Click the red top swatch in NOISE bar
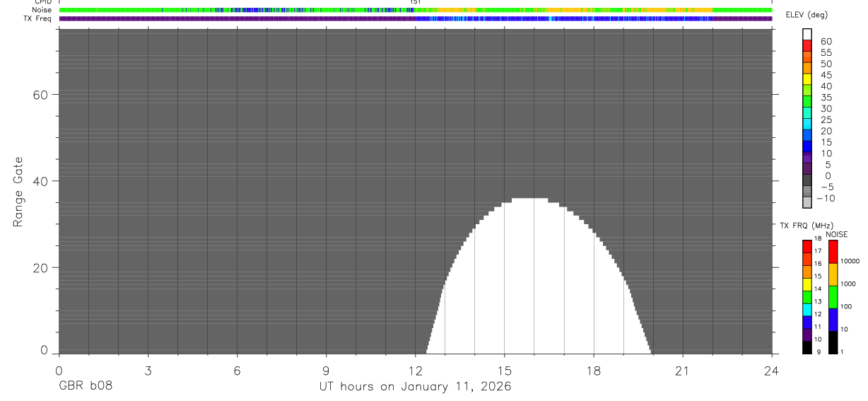The height and width of the screenshot is (401, 868). click(833, 252)
